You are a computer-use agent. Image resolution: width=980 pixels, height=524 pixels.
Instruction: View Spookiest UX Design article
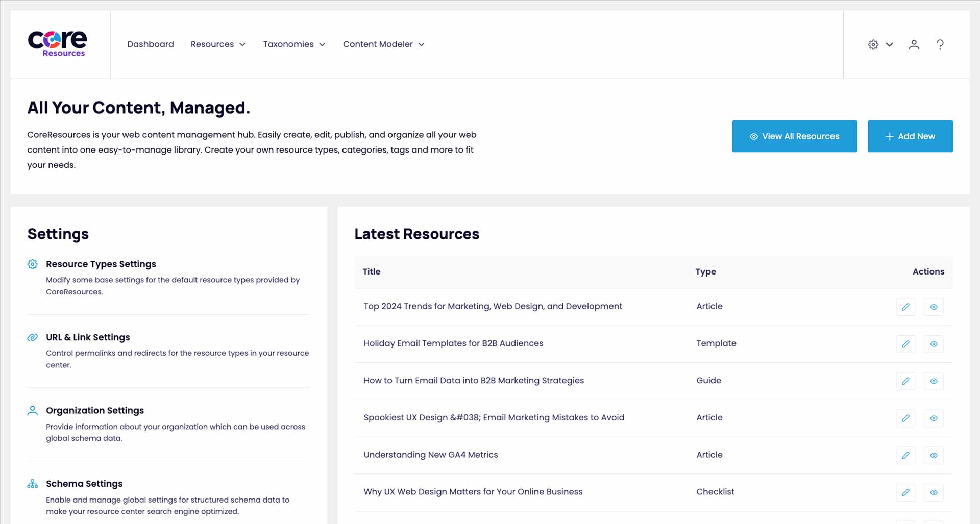934,418
